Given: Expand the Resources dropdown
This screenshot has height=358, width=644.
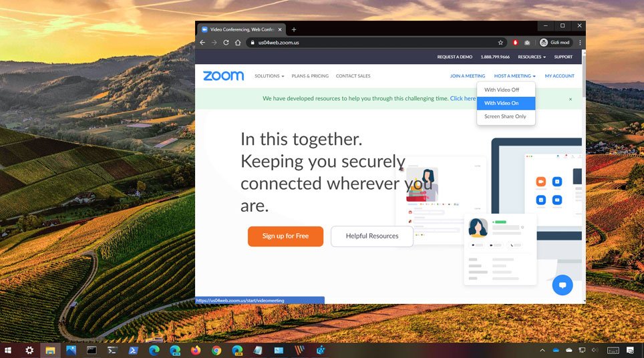Looking at the screenshot, I should click(532, 57).
